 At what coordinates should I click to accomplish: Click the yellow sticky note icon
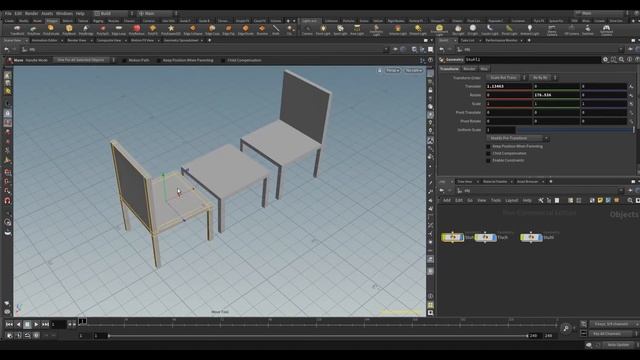pyautogui.click(x=600, y=200)
